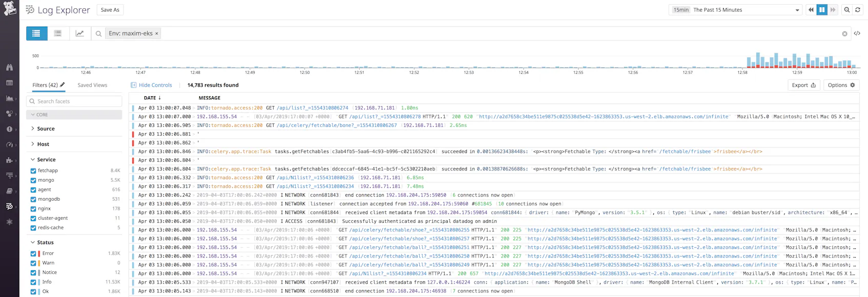The image size is (868, 297).
Task: Expand the Source facet
Action: pyautogui.click(x=46, y=129)
